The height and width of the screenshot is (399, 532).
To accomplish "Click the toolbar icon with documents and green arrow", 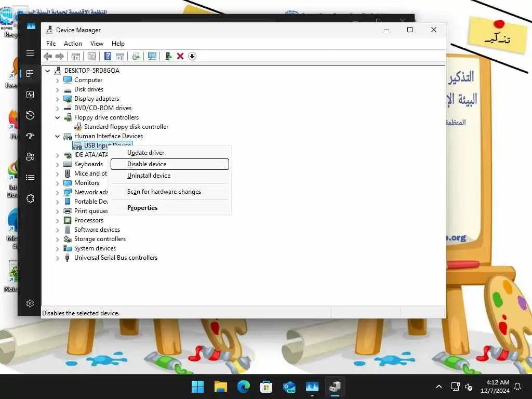I will click(x=136, y=56).
